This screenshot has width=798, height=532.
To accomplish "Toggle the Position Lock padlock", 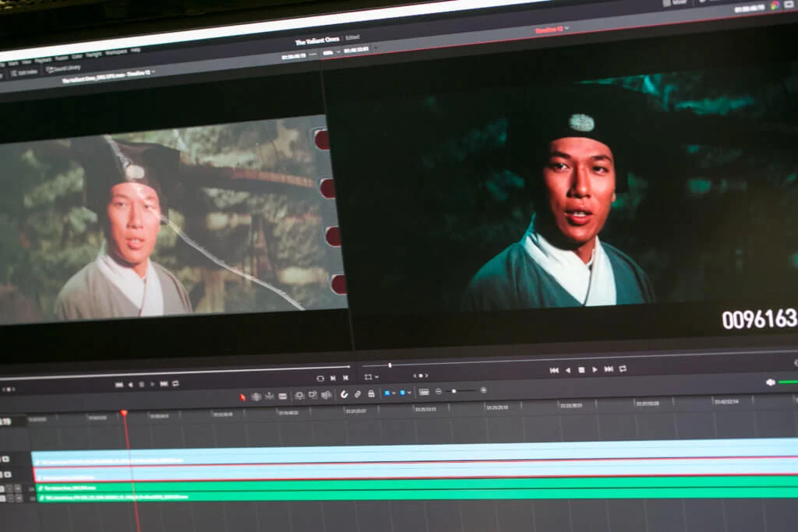I will [x=371, y=393].
